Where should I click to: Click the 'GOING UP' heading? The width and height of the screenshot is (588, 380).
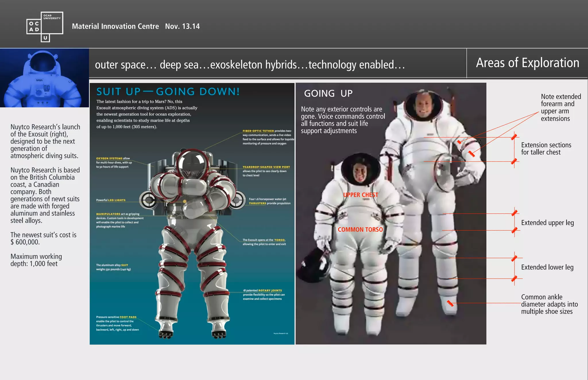[x=328, y=93]
